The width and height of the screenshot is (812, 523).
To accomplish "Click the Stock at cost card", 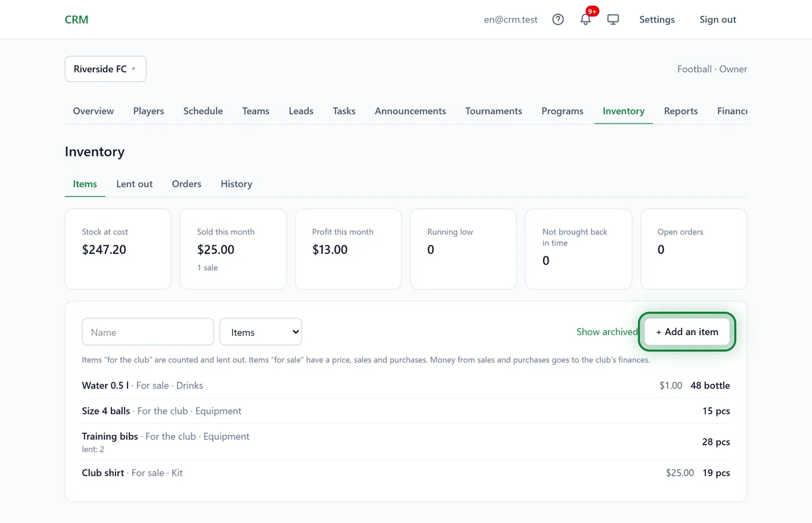I will point(118,249).
